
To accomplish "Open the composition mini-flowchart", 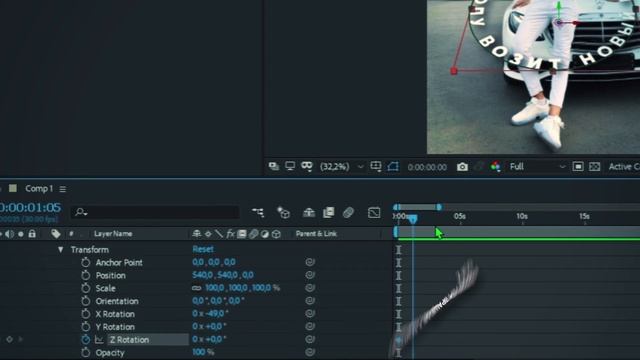I will [x=258, y=212].
